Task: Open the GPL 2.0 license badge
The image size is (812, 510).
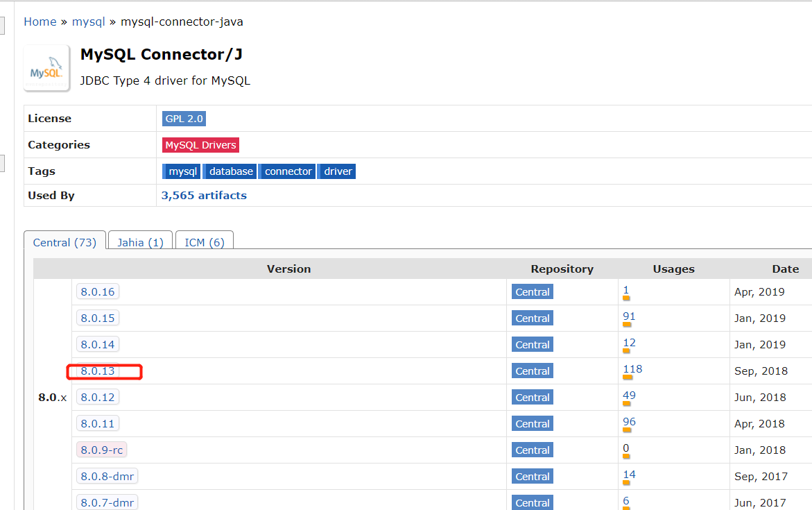Action: click(x=184, y=119)
